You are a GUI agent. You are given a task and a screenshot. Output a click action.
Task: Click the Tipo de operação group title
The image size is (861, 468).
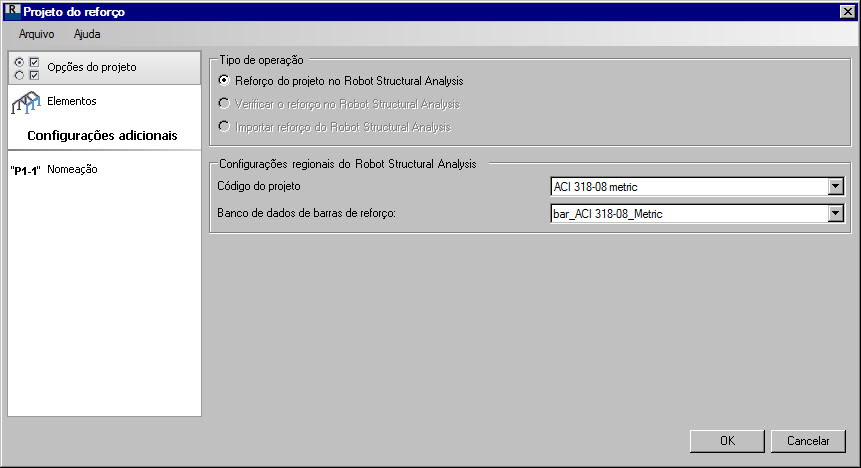point(261,60)
